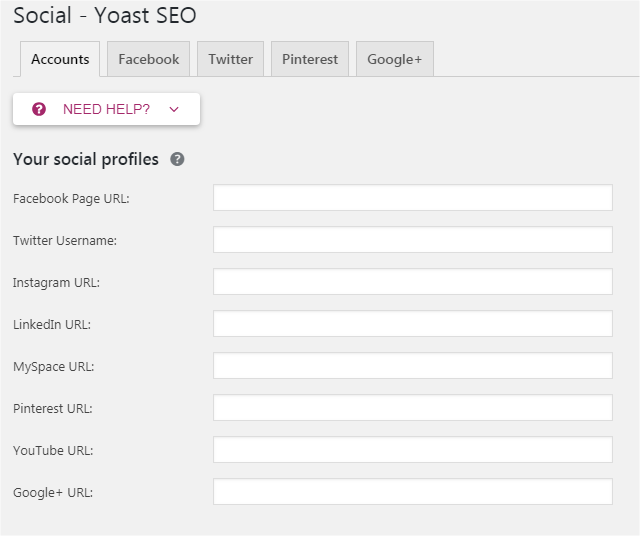Select the Twitter tab
This screenshot has height=536, width=640.
(x=231, y=59)
